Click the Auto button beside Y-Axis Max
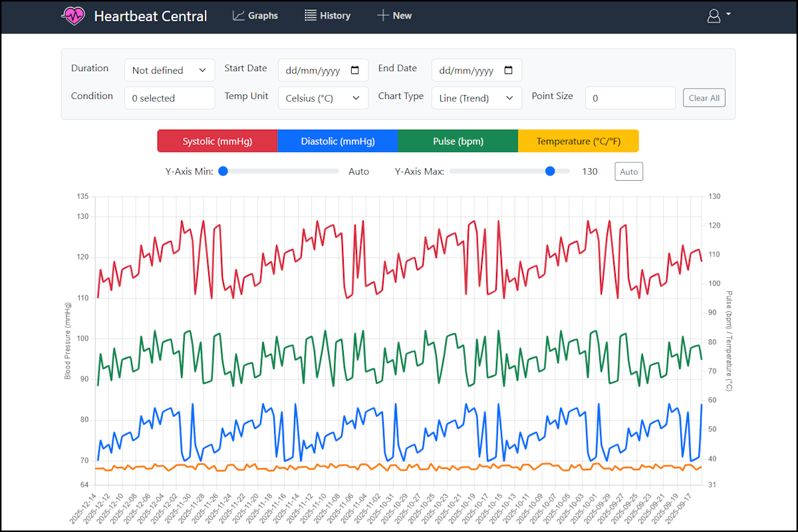Image resolution: width=798 pixels, height=532 pixels. (x=628, y=171)
